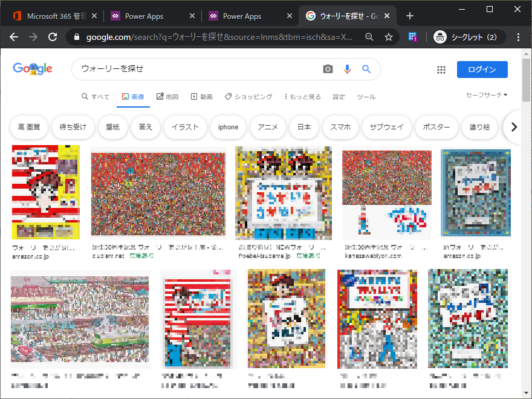Click the address bar URL
This screenshot has height=399, width=532.
(x=219, y=37)
